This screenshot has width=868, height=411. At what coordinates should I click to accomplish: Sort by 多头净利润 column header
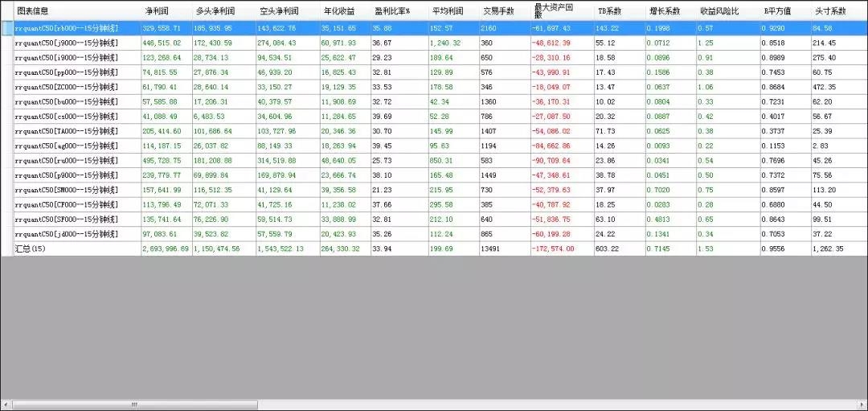(x=223, y=10)
